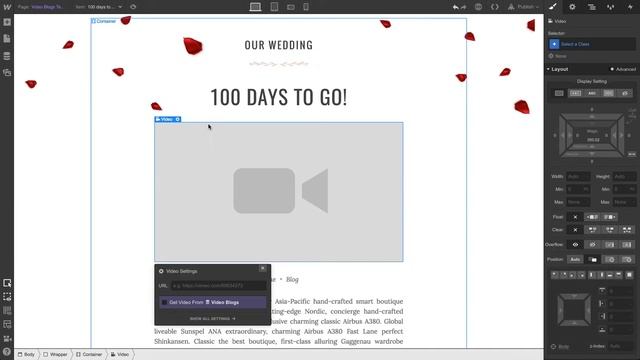640x360 pixels.
Task: Open the Webflow logo menu
Action: click(7, 7)
